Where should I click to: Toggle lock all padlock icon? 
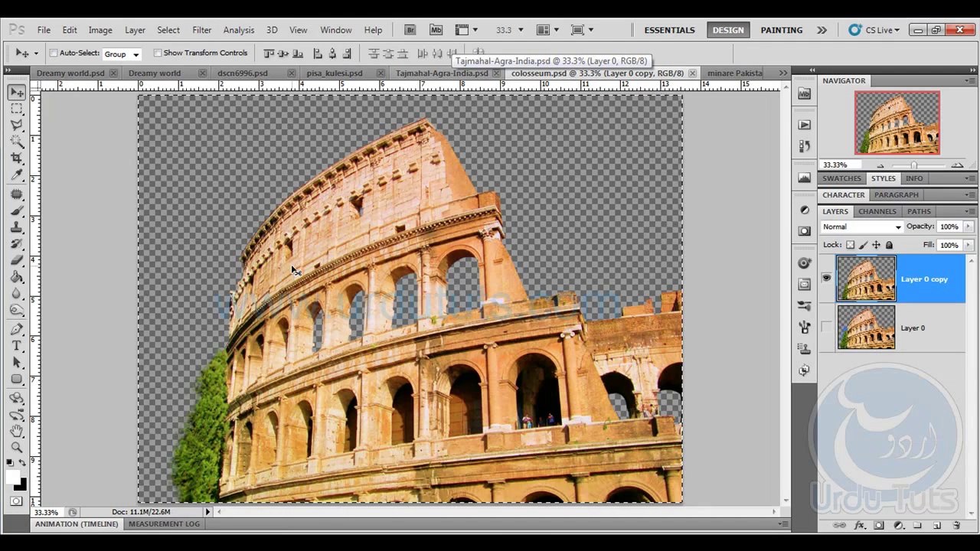889,245
